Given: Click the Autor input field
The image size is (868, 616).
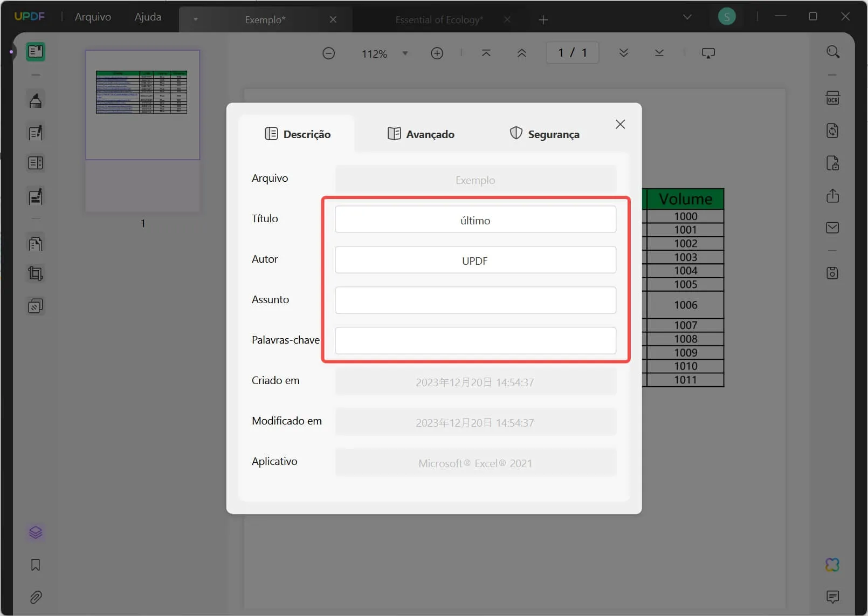Looking at the screenshot, I should pyautogui.click(x=476, y=260).
